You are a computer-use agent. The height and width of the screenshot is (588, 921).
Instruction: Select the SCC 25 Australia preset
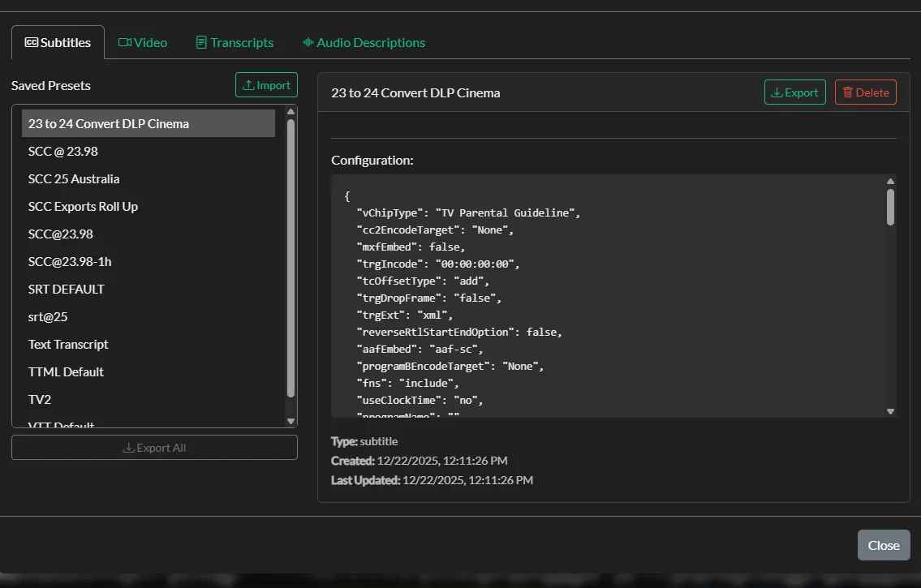[148, 179]
